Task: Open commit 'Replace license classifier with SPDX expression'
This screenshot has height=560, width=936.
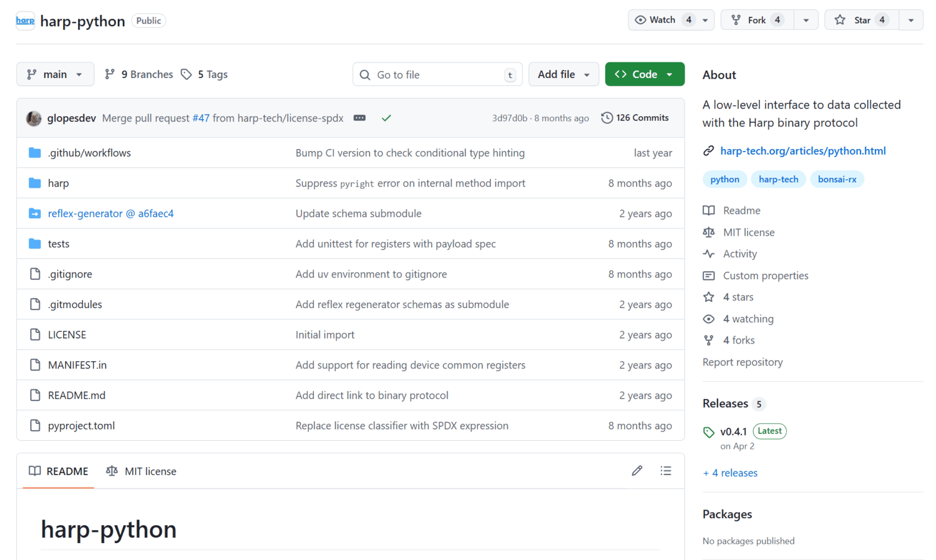Action: coord(402,426)
